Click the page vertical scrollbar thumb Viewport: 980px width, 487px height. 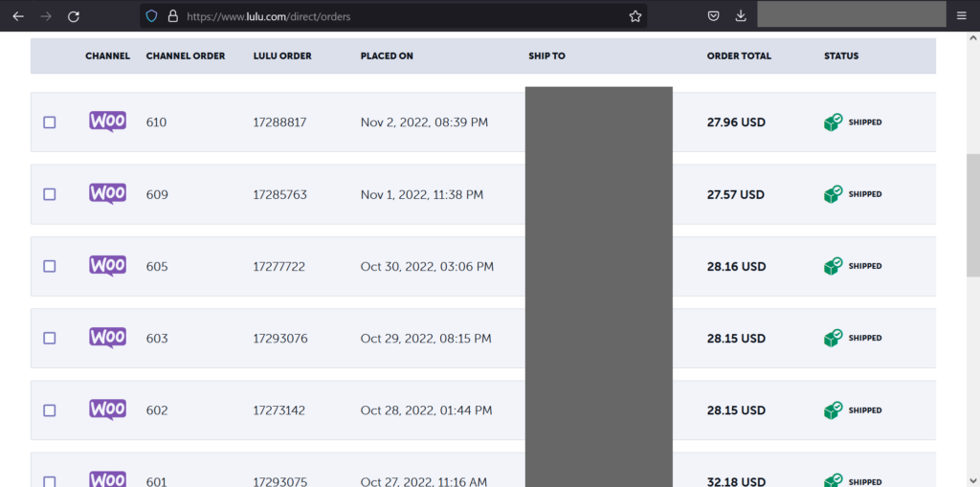973,215
